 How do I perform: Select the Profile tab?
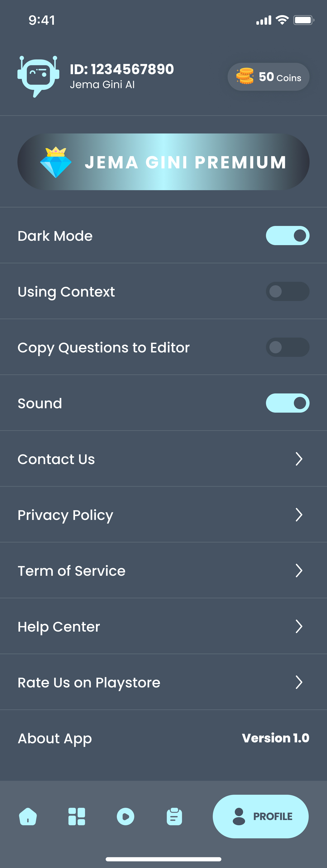click(260, 817)
